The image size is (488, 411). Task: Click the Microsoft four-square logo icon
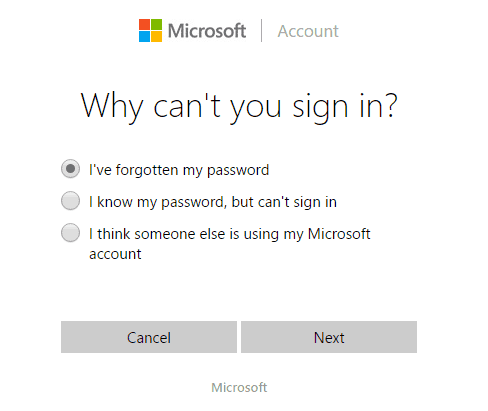pos(150,30)
